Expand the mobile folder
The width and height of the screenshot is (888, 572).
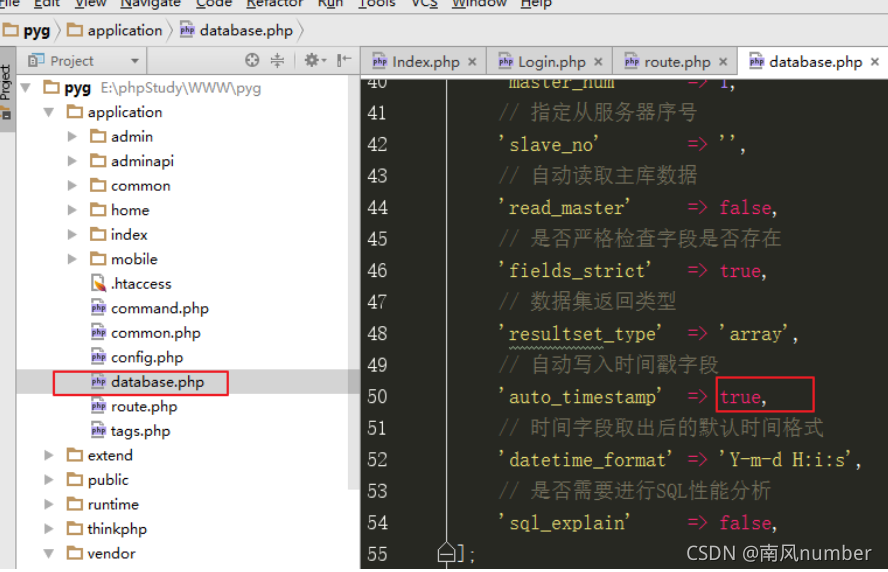tap(72, 259)
